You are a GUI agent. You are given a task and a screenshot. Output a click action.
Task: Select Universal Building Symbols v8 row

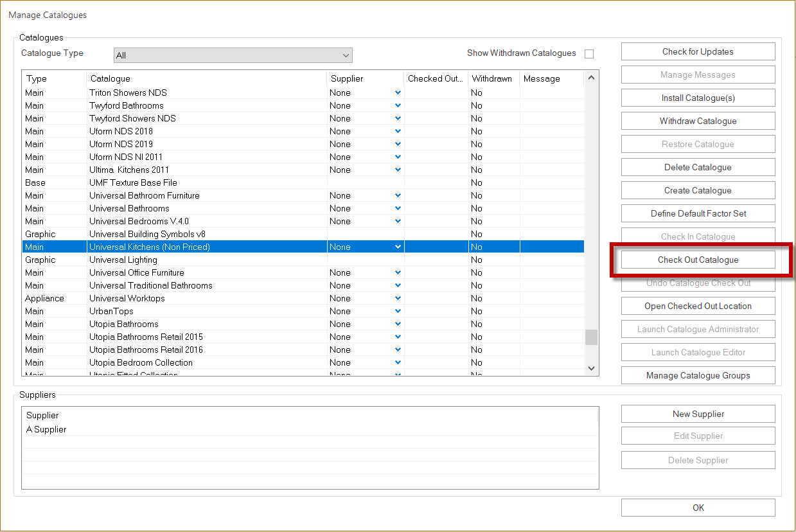303,234
